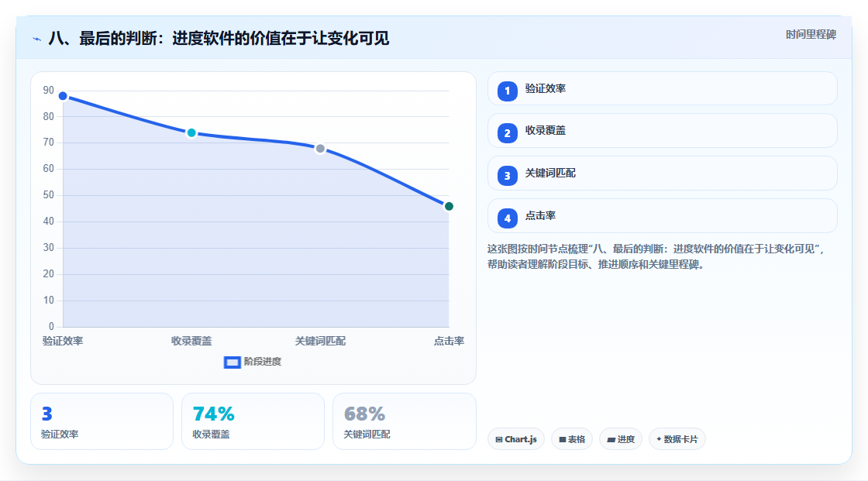The width and height of the screenshot is (868, 481).
Task: Open the 验证效率 milestone row
Action: pyautogui.click(x=662, y=88)
